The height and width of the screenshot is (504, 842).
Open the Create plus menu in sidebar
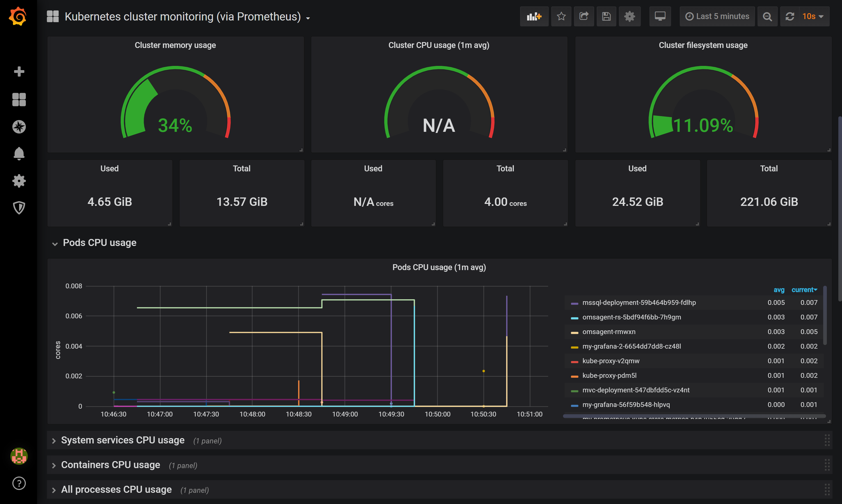tap(19, 72)
